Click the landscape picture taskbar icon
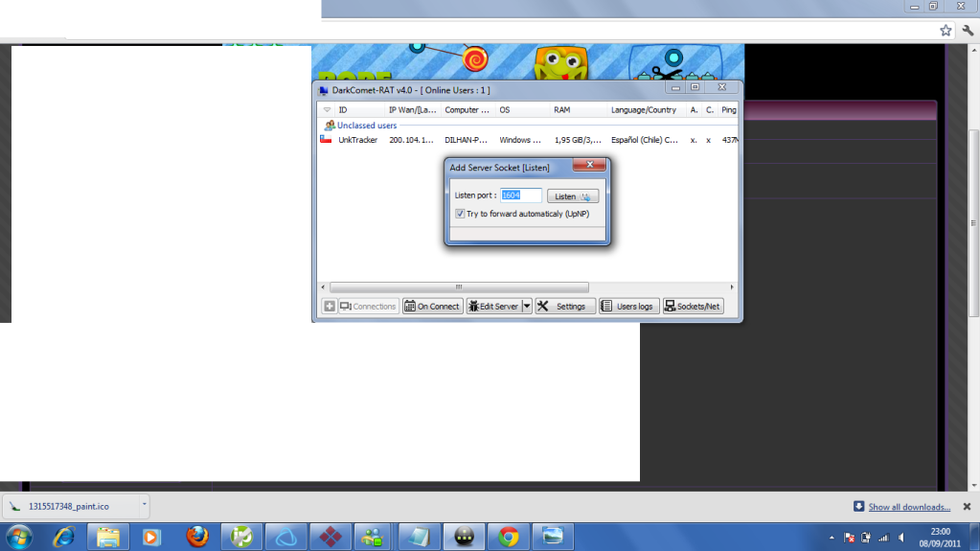The height and width of the screenshot is (551, 980). pos(553,538)
